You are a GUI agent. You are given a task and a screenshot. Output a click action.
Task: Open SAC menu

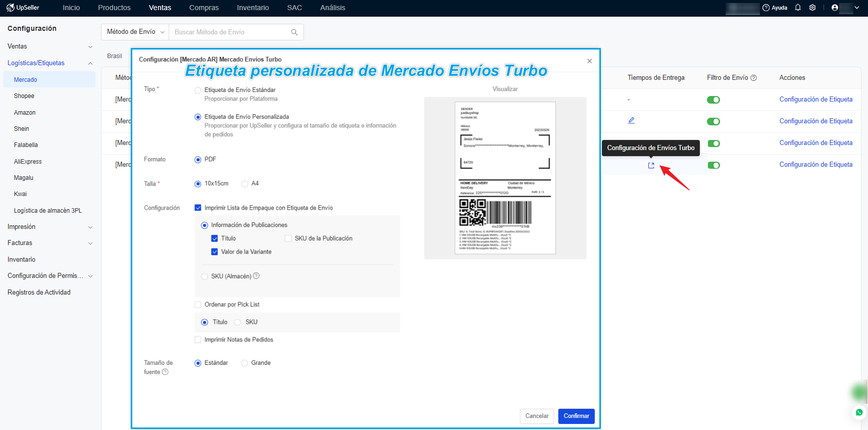click(294, 8)
